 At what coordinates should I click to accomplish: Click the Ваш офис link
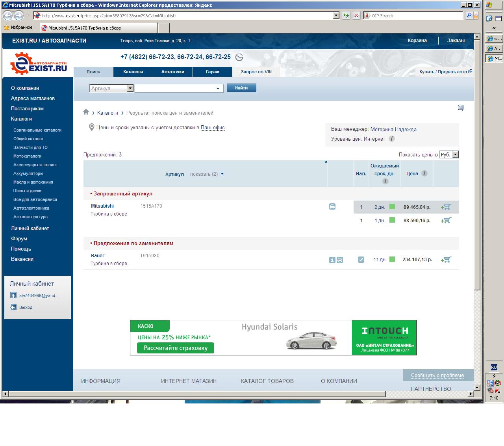click(213, 128)
